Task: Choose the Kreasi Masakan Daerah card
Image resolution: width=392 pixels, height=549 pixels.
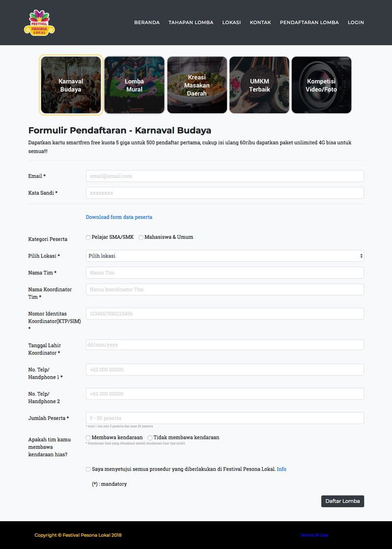Action: point(197,85)
